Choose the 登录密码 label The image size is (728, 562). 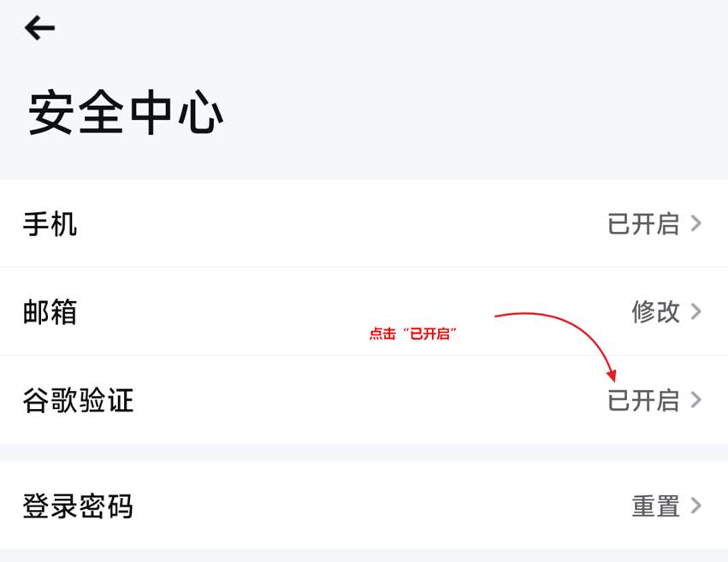click(79, 506)
